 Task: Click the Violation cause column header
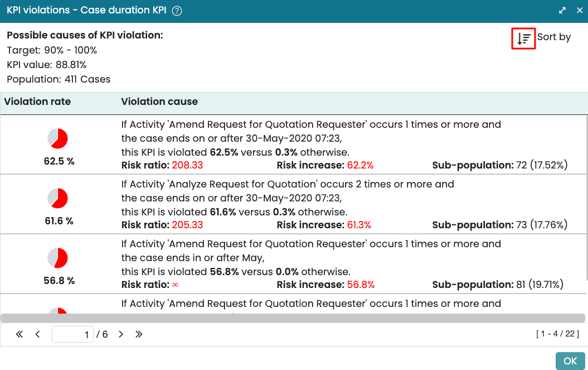[159, 102]
